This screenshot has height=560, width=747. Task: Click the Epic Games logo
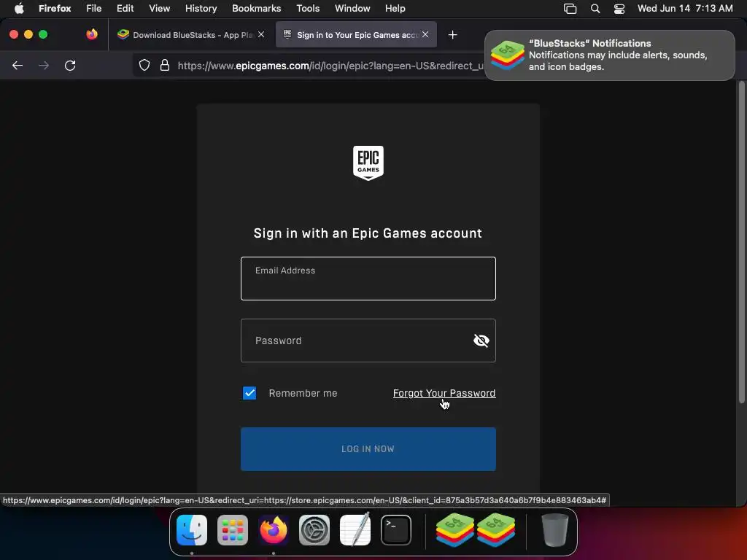(368, 163)
